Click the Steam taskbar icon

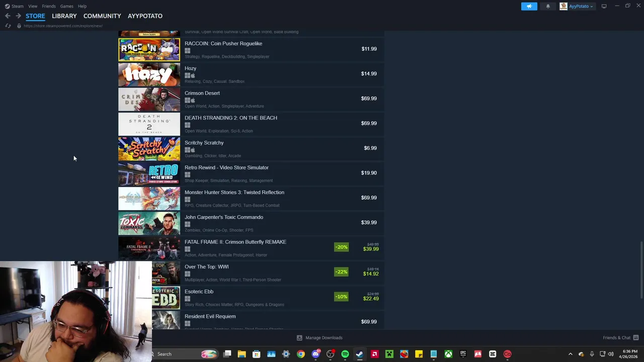pyautogui.click(x=360, y=354)
